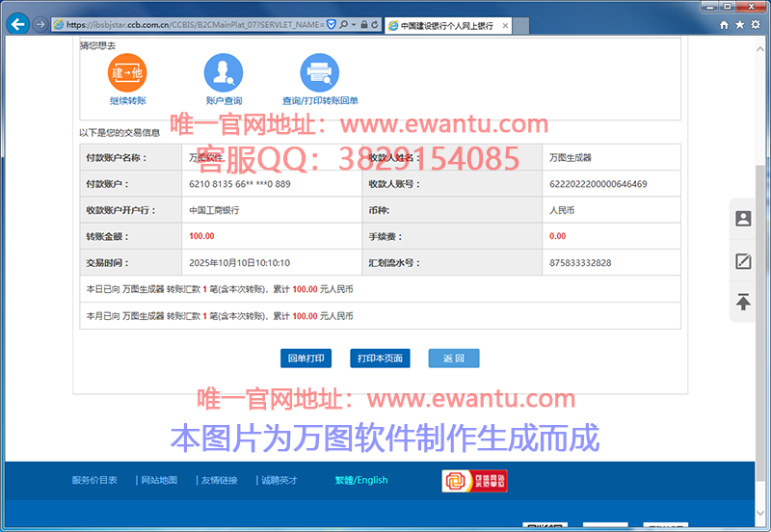Click the browser back arrow button

coord(17,24)
